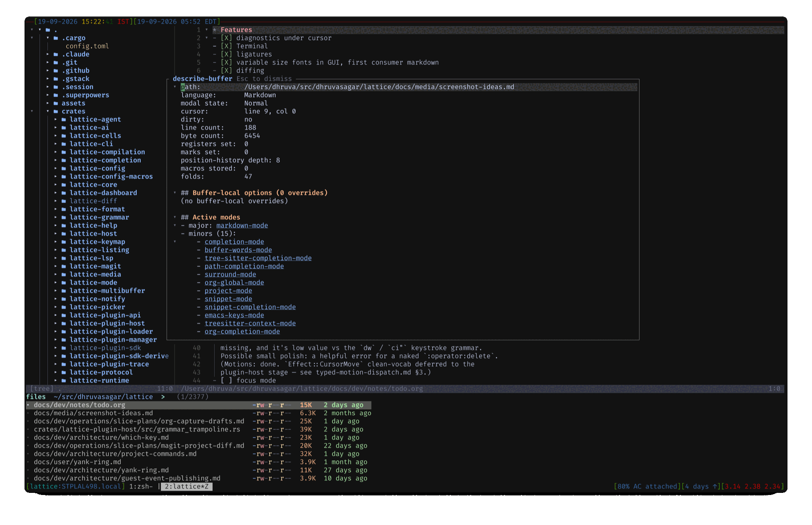The width and height of the screenshot is (812, 525).
Task: Toggle the Terminal feature checkbox
Action: 226,46
